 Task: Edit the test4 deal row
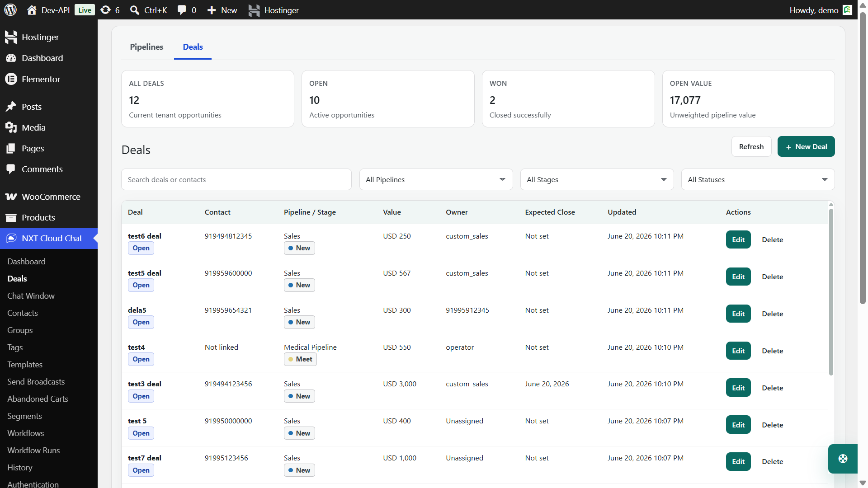[x=738, y=351]
